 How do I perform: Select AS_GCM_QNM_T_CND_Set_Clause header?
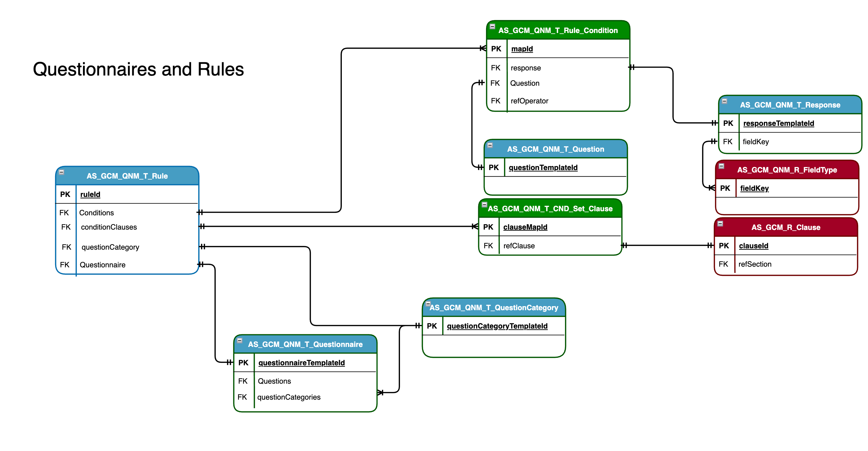click(550, 208)
